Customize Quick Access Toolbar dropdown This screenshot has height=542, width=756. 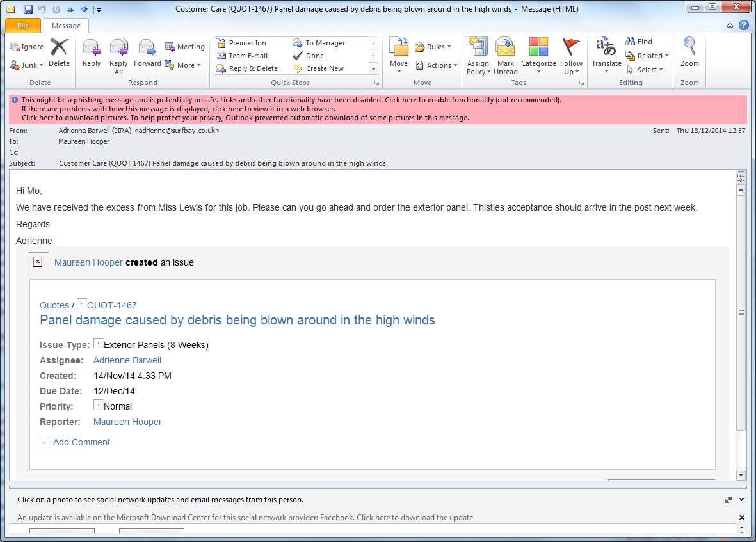coord(99,10)
